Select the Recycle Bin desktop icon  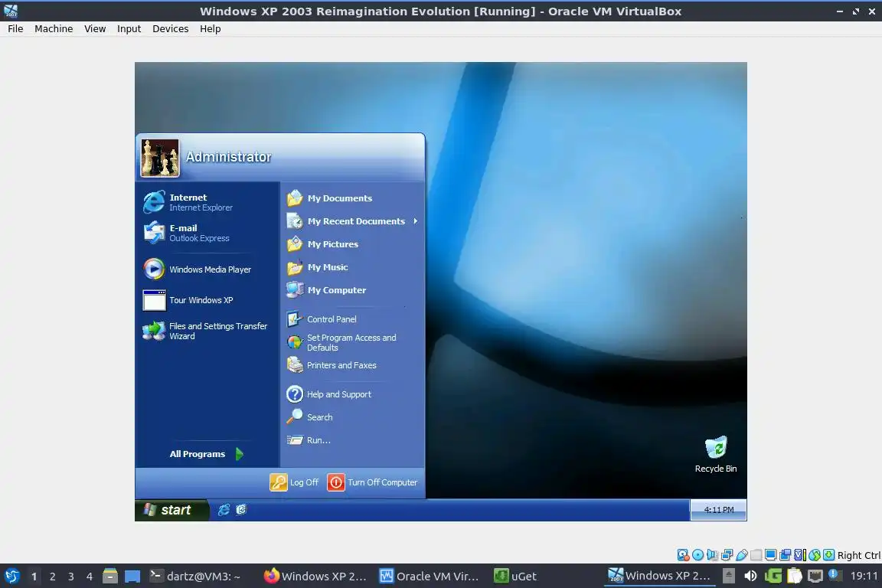[716, 455]
